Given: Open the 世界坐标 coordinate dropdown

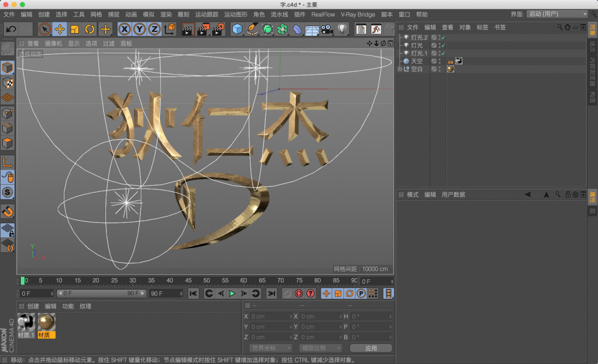Looking at the screenshot, I should click(271, 348).
